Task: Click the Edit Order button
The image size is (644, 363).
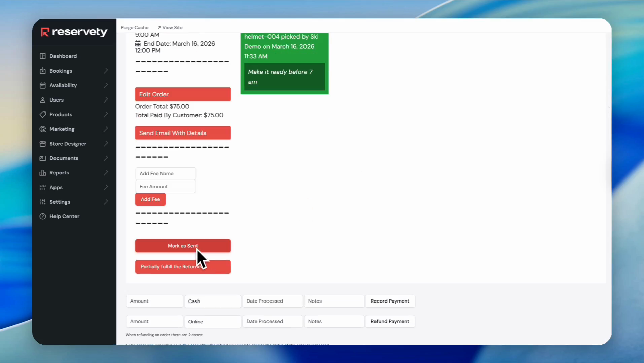Action: click(183, 94)
